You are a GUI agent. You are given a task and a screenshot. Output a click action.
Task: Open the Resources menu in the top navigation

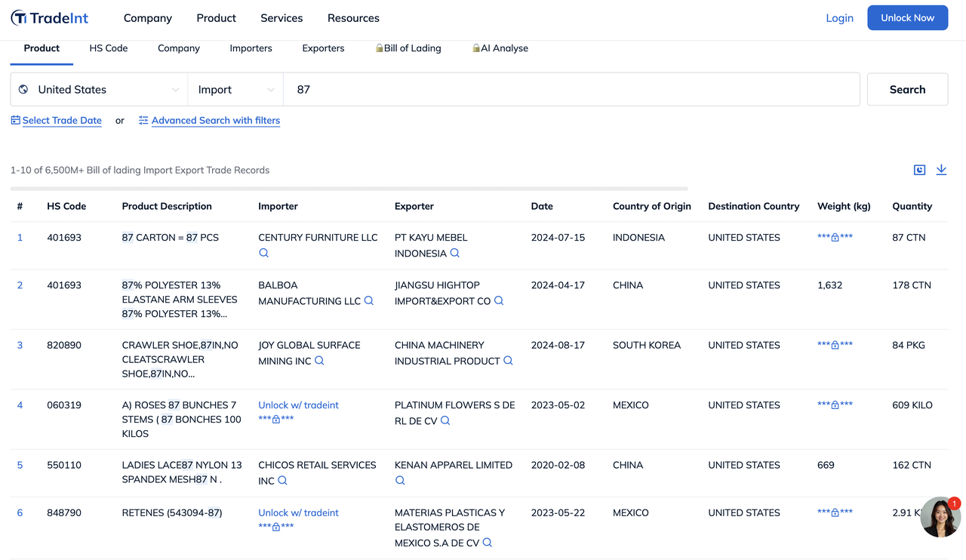point(353,18)
